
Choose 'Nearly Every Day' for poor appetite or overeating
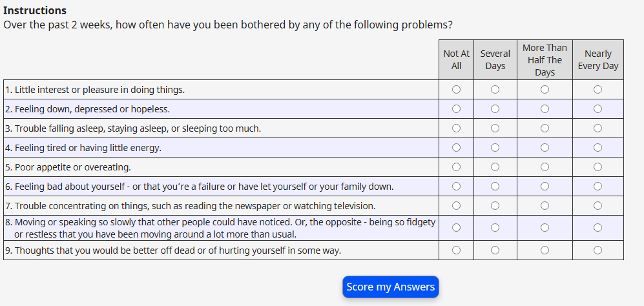point(597,167)
